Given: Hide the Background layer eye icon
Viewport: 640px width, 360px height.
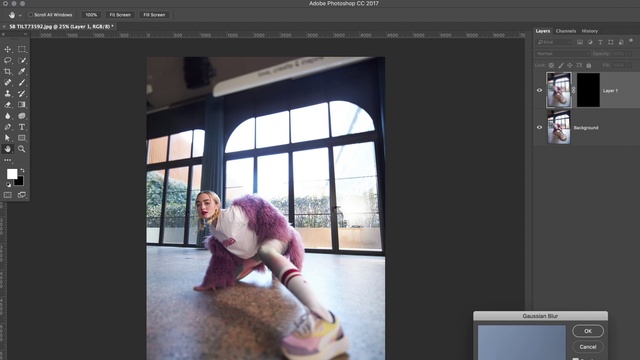Looking at the screenshot, I should coord(539,127).
